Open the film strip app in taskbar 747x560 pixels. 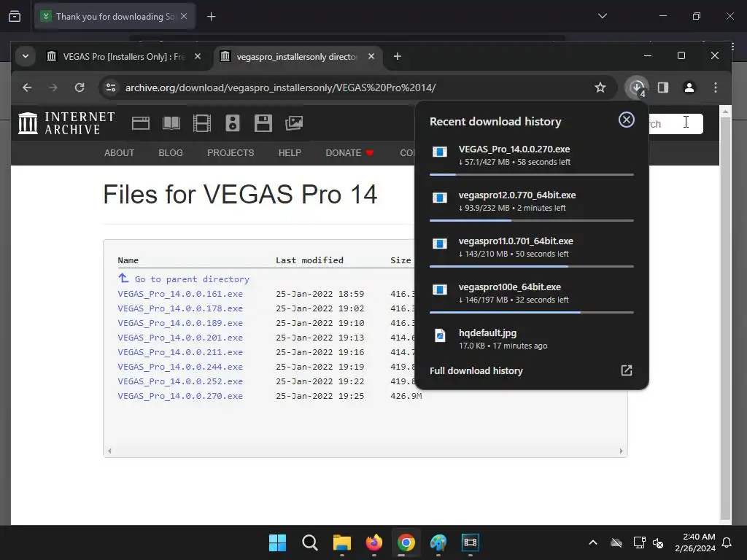[x=471, y=542]
